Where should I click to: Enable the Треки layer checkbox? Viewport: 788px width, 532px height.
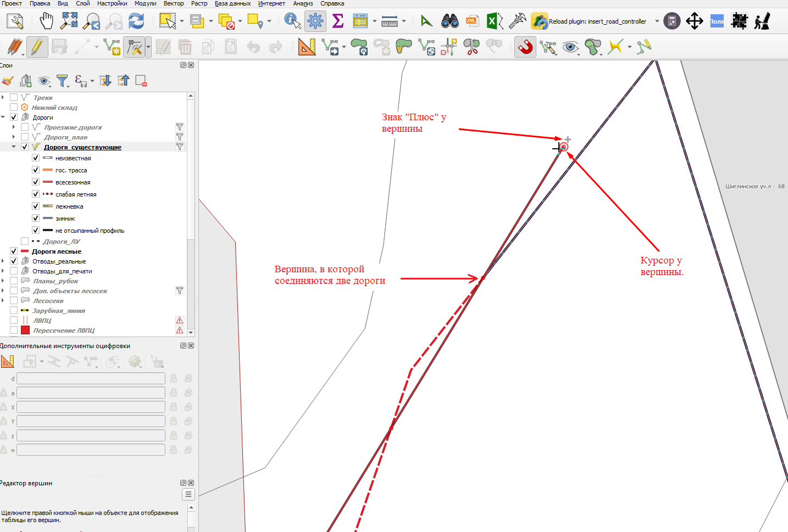14,98
